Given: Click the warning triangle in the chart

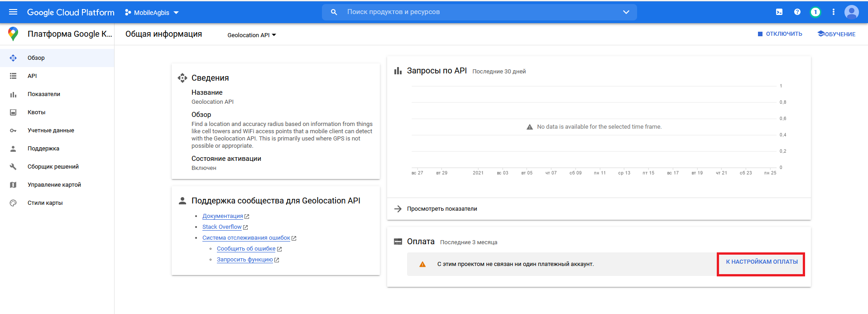Looking at the screenshot, I should pos(530,127).
